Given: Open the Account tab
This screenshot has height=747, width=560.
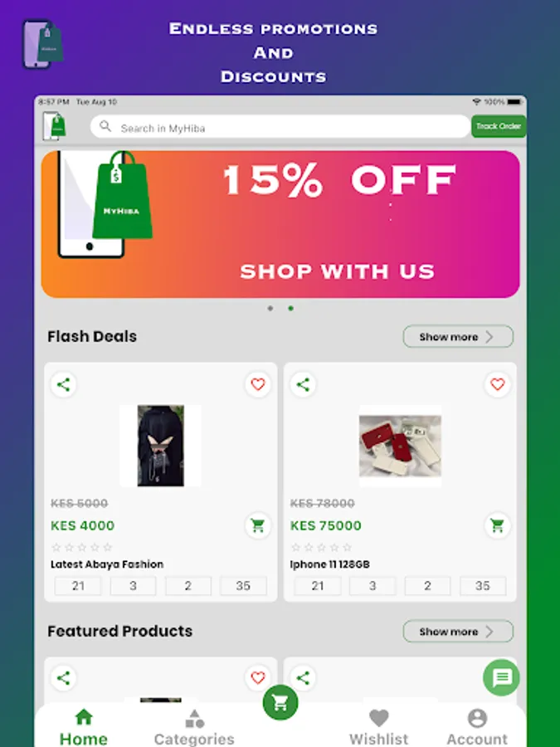Looking at the screenshot, I should [x=477, y=727].
